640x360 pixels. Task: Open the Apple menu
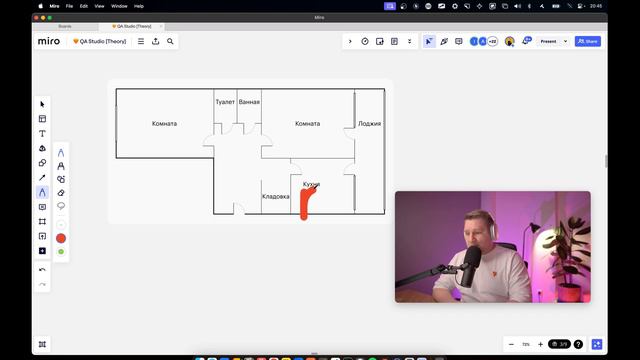tap(40, 6)
